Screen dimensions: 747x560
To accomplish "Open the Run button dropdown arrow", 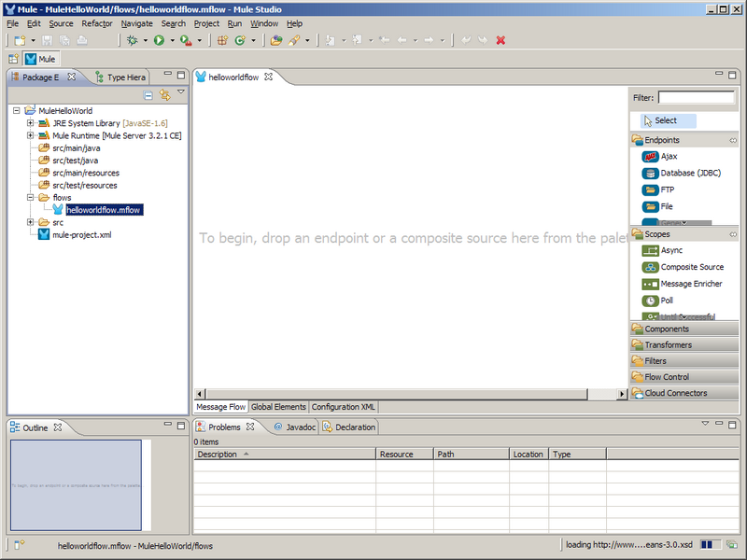I will (x=172, y=40).
